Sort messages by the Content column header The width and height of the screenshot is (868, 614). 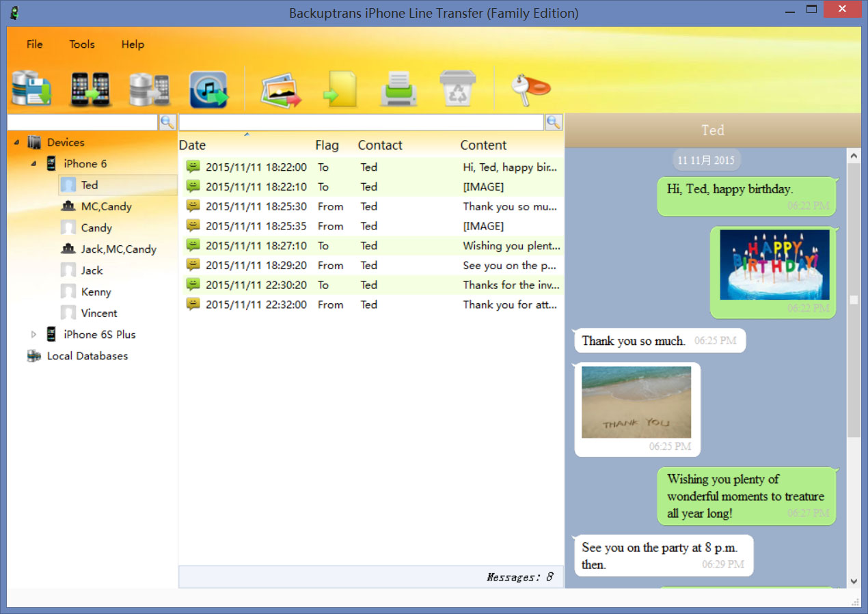[x=483, y=145]
